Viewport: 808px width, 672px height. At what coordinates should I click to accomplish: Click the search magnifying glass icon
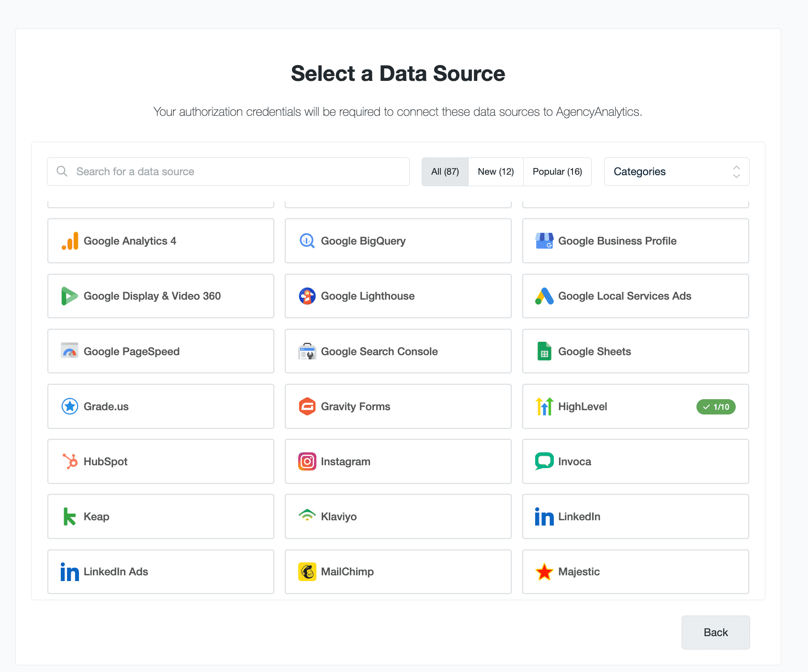[x=62, y=171]
